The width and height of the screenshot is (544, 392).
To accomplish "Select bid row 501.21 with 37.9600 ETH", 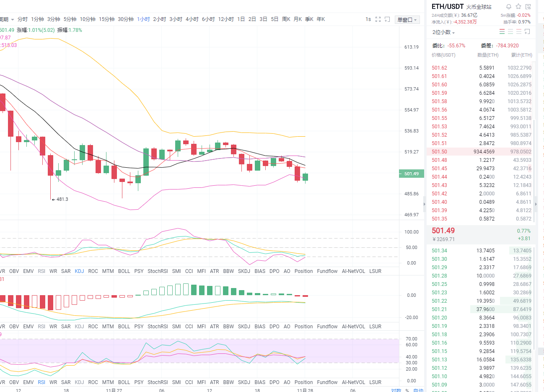I will (x=481, y=309).
